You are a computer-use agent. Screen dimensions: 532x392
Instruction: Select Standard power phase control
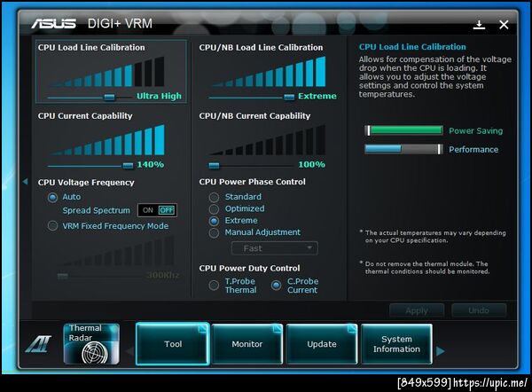[214, 197]
